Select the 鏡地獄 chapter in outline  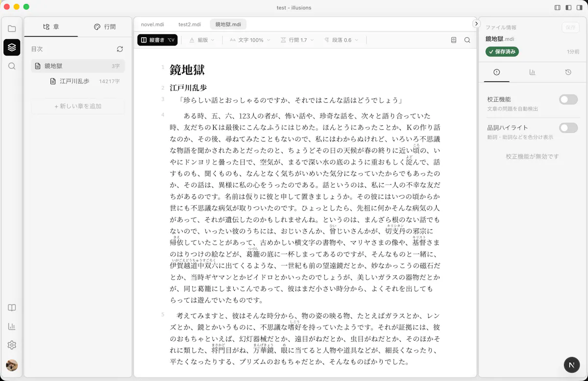(78, 66)
